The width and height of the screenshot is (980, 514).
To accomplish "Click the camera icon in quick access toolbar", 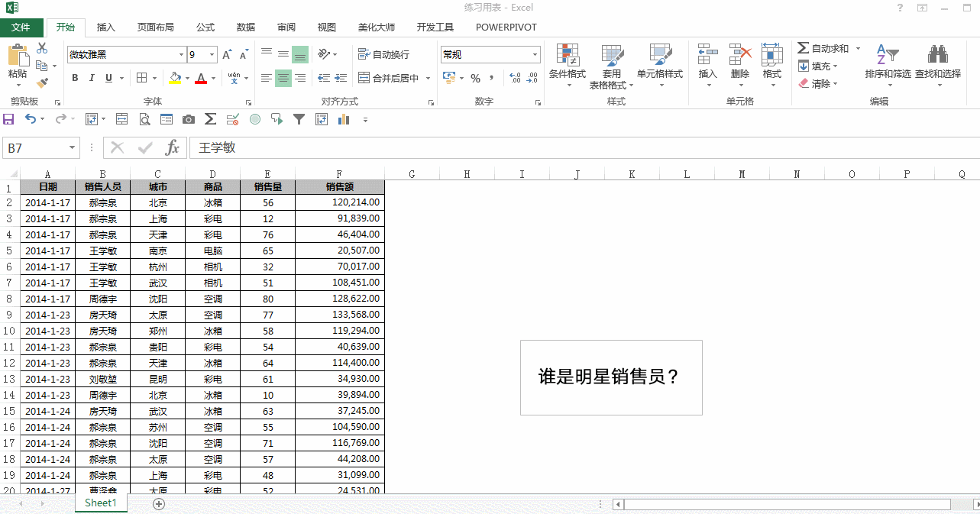I will (189, 119).
